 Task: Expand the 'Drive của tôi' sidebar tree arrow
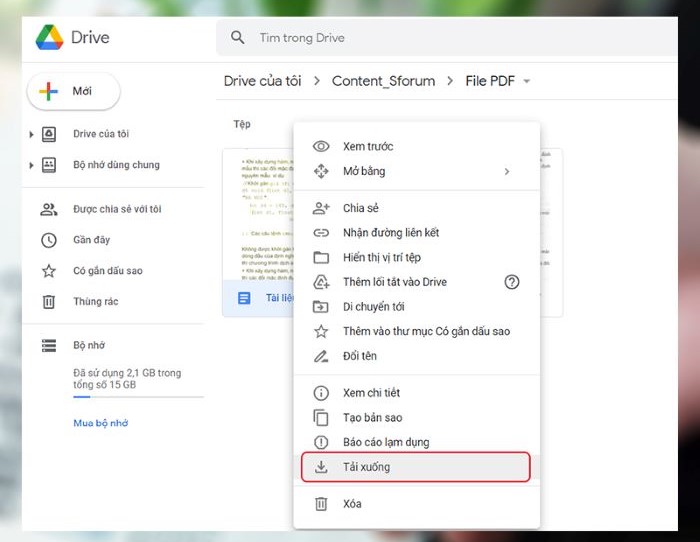click(31, 134)
